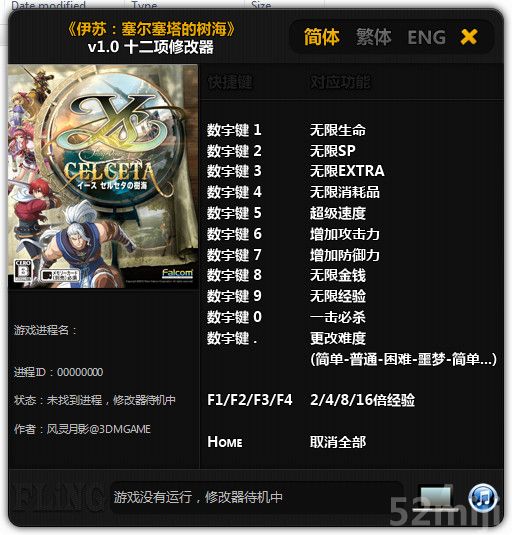The image size is (512, 535).
Task: Select the 无限EXTRA cheat option
Action: pos(347,171)
